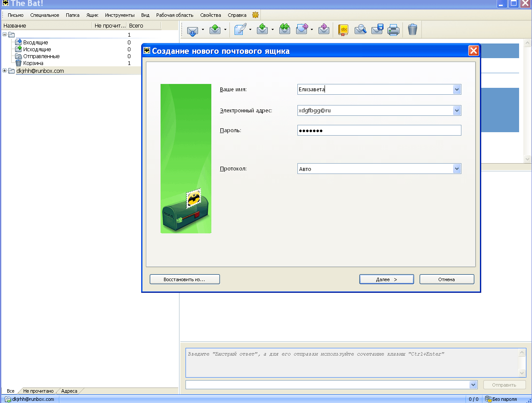Switch to the Адреса tab
The image size is (532, 403).
click(69, 391)
